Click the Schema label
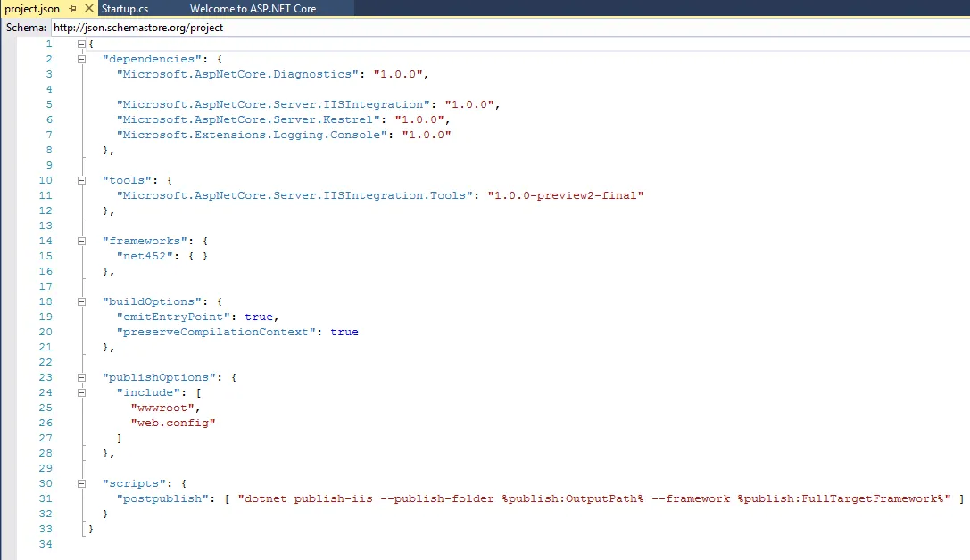Viewport: 970px width, 560px height. pos(26,28)
